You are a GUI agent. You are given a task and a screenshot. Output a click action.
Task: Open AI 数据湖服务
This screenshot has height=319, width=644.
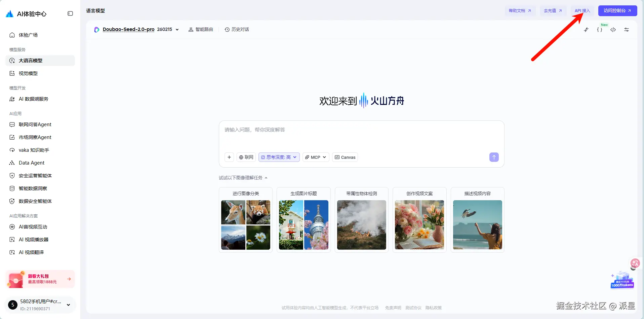pyautogui.click(x=40, y=99)
